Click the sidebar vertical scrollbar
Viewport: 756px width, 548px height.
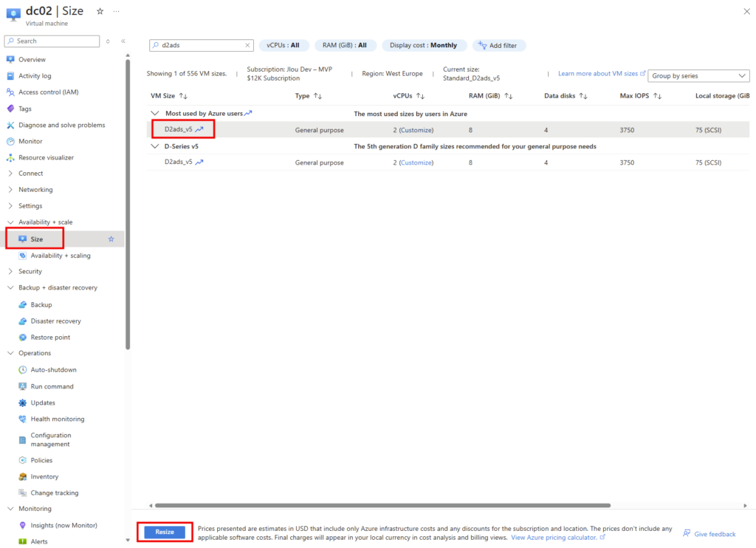coord(128,204)
